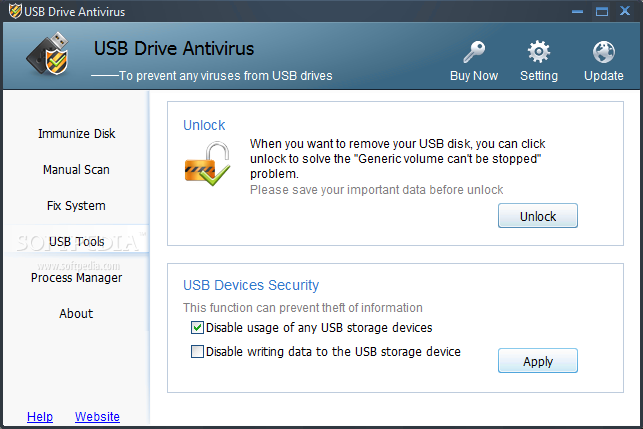Visit the Website link
Image resolution: width=643 pixels, height=429 pixels.
pyautogui.click(x=97, y=417)
